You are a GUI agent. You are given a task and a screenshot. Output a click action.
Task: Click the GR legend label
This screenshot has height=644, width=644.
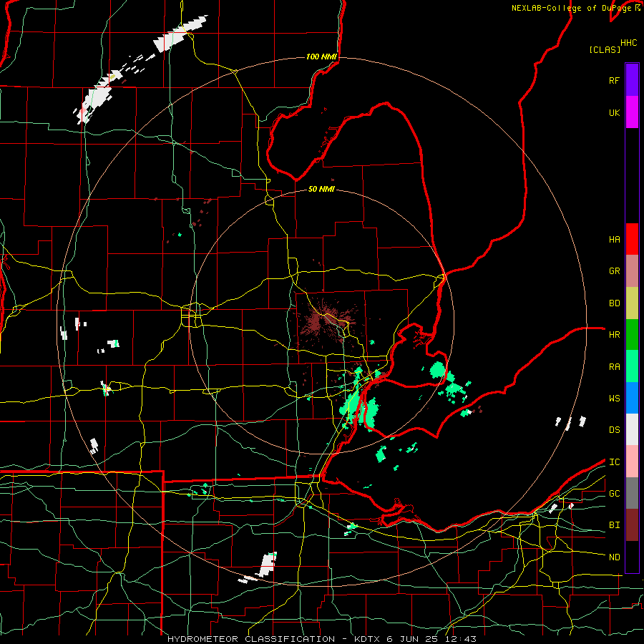(615, 271)
